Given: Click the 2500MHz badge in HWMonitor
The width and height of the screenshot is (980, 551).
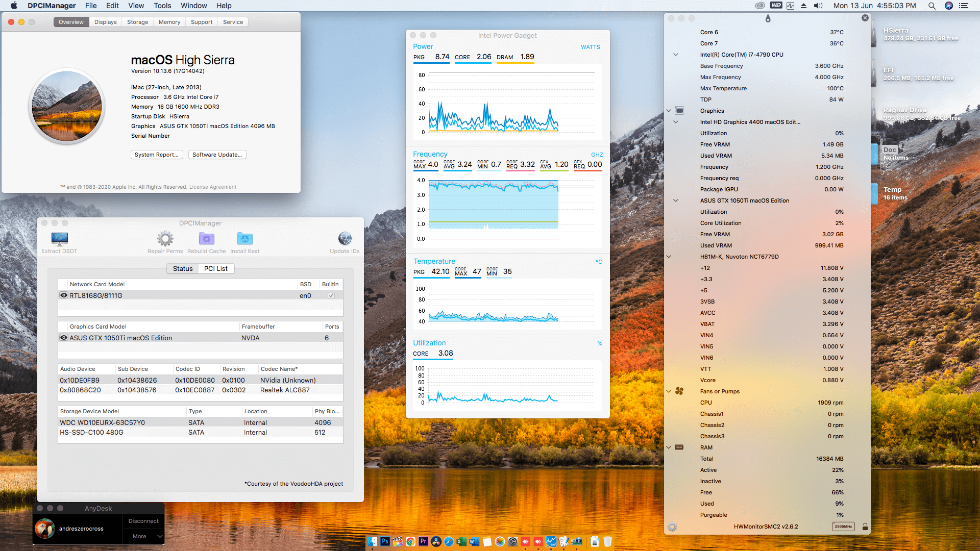Looking at the screenshot, I should coord(843,527).
